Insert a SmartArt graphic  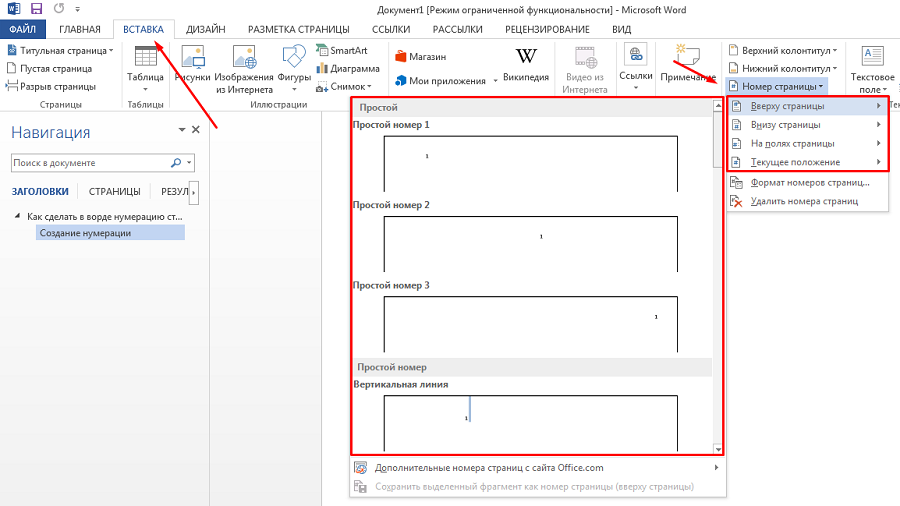click(340, 50)
